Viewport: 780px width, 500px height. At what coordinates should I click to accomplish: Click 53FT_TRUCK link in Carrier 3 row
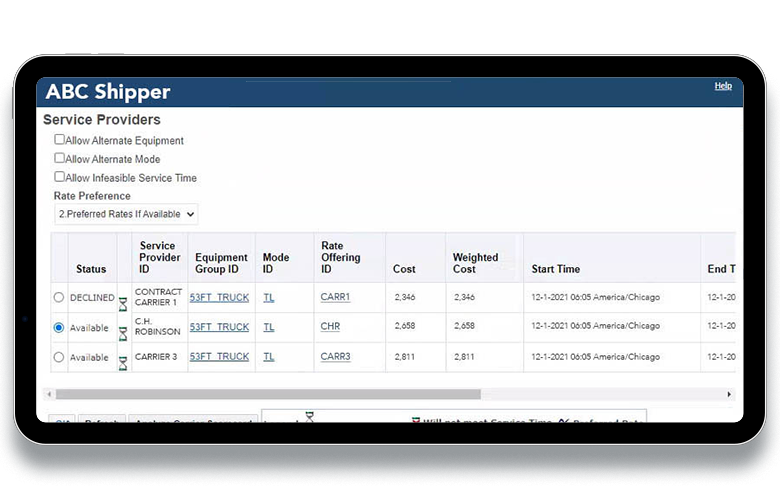[x=219, y=357]
